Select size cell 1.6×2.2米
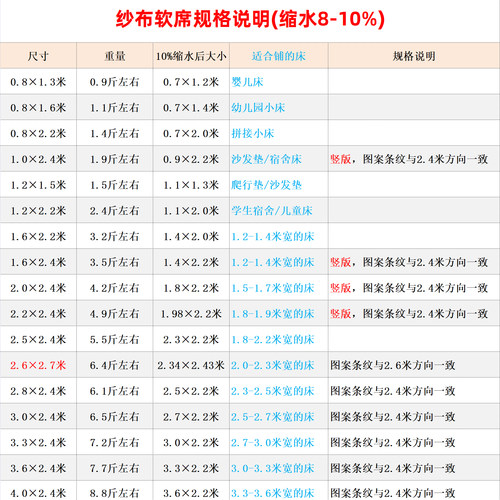The image size is (500, 500). [38, 236]
